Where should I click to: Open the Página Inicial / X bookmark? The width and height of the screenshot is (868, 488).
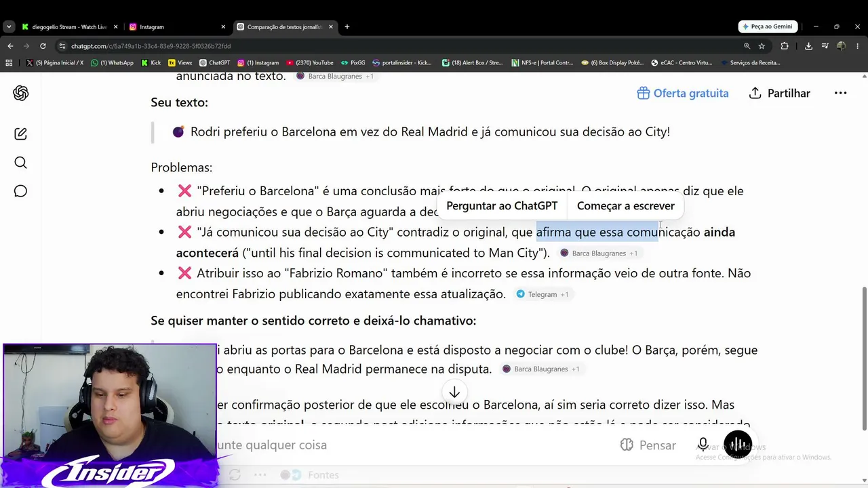click(55, 63)
